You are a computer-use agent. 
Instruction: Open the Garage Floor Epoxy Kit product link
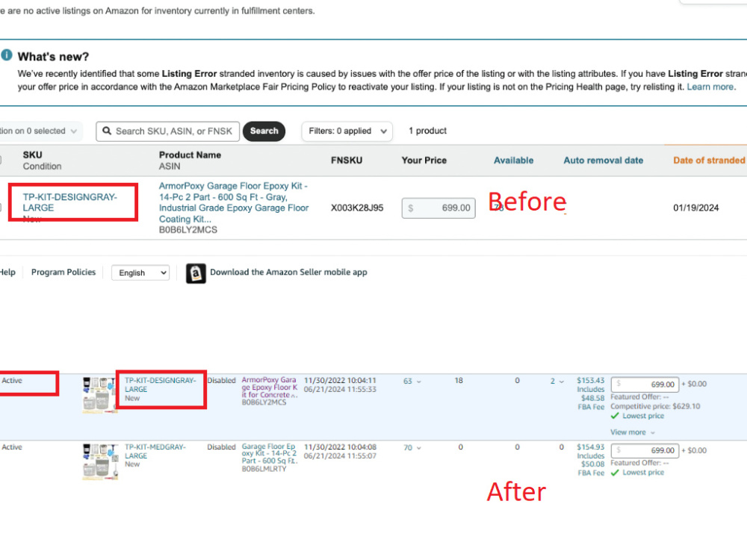tap(269, 454)
